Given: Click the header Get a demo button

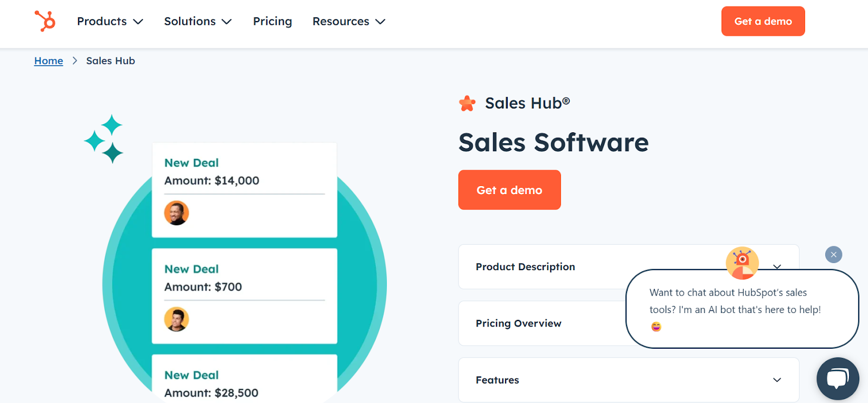Looking at the screenshot, I should (763, 21).
